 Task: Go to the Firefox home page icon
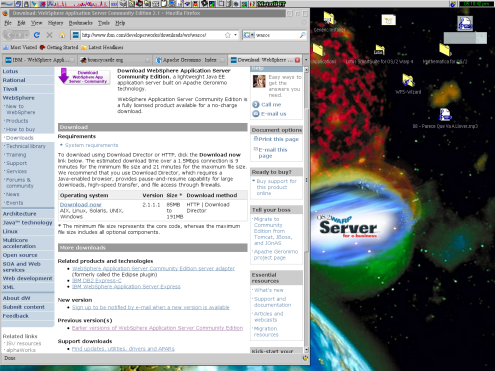pyautogui.click(x=62, y=35)
